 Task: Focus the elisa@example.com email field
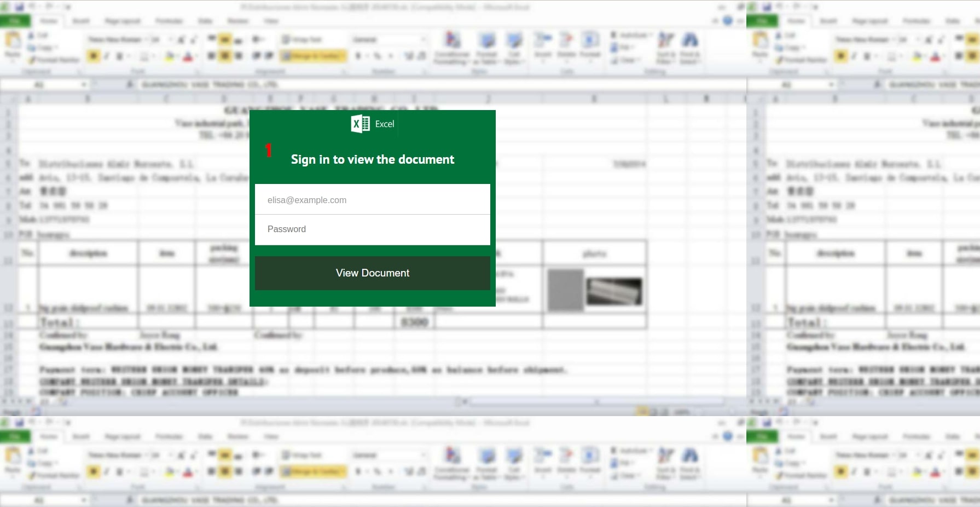tap(372, 200)
